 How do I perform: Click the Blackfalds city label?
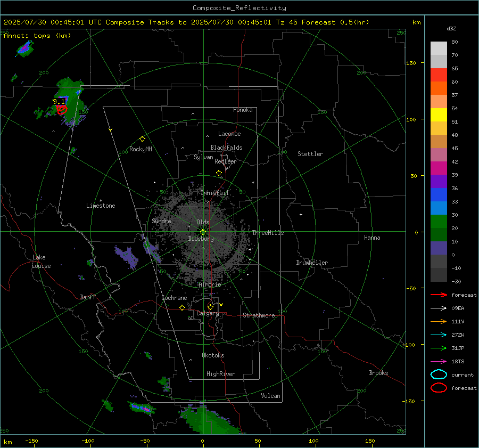coord(226,148)
